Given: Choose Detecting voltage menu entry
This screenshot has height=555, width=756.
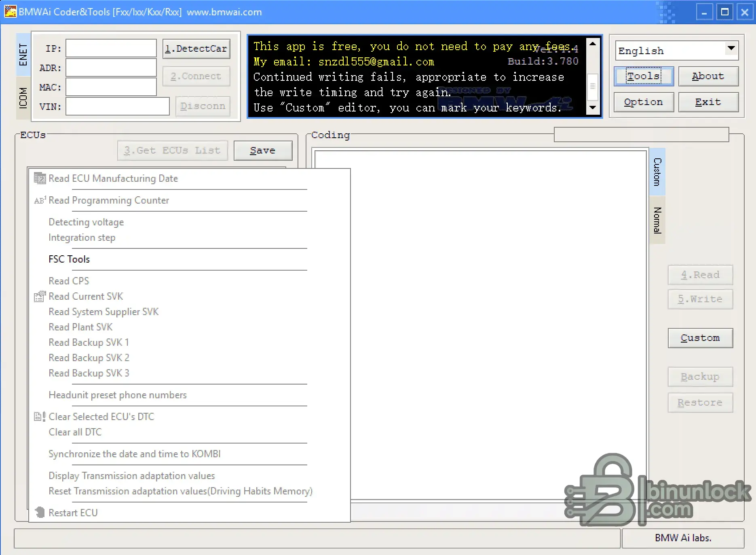Looking at the screenshot, I should point(86,222).
